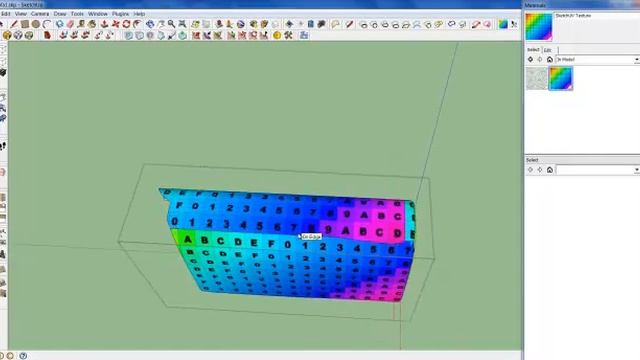Image resolution: width=640 pixels, height=360 pixels.
Task: Click the yellow circle plugin icon
Action: [x=277, y=36]
